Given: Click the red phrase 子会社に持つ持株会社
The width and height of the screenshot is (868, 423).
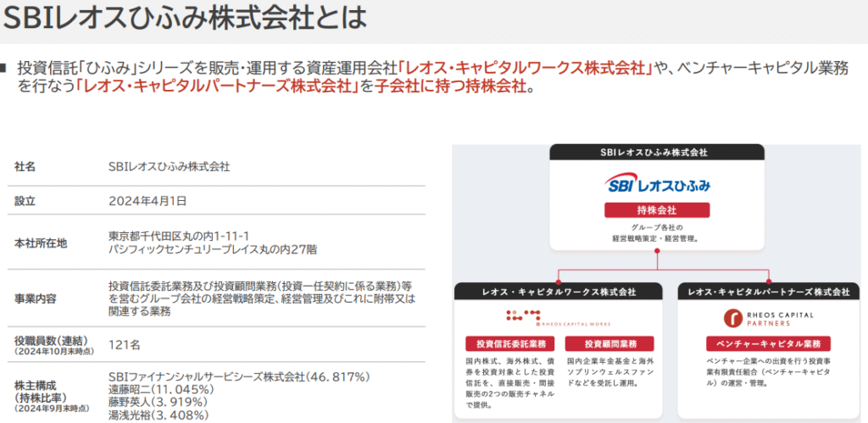Looking at the screenshot, I should (x=449, y=86).
